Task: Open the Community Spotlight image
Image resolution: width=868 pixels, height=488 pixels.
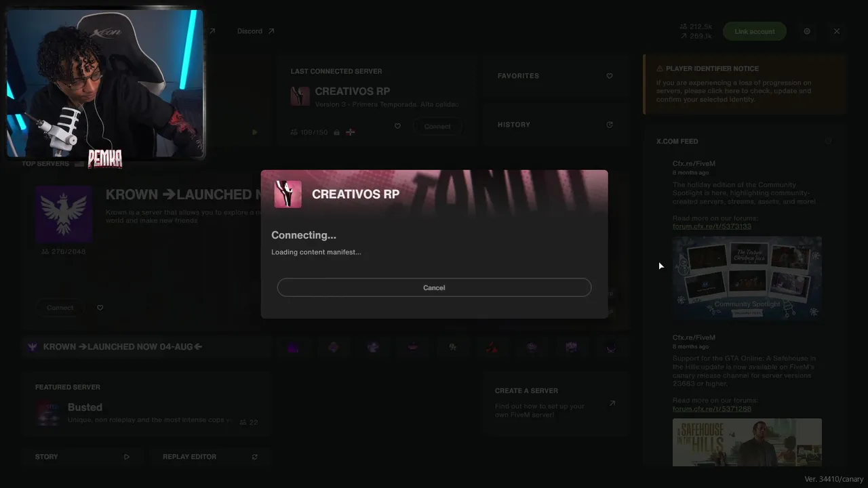Action: coord(747,278)
